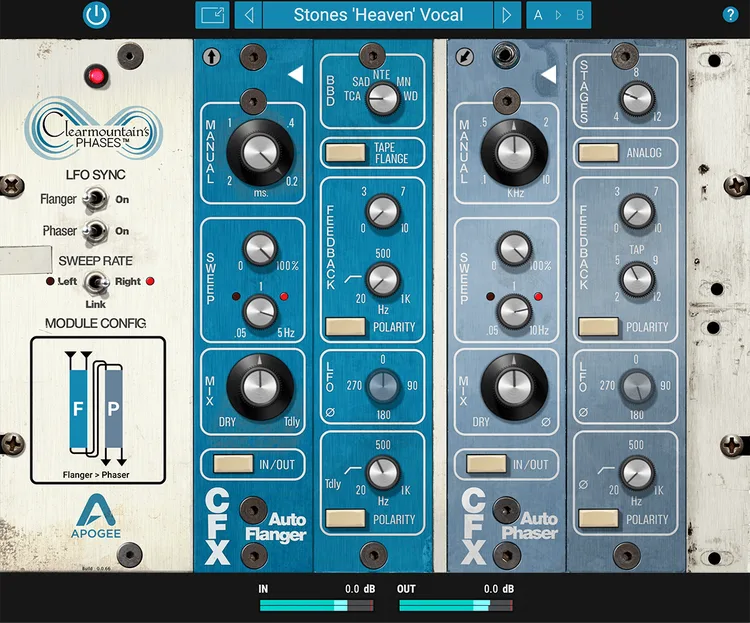Go to previous preset with left arrow

coord(249,15)
